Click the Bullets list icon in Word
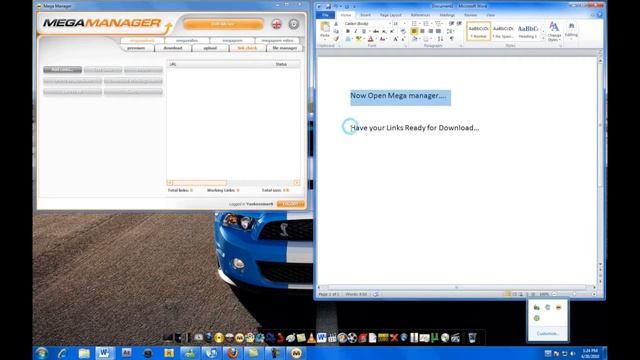Image resolution: width=640 pixels, height=360 pixels. point(415,24)
